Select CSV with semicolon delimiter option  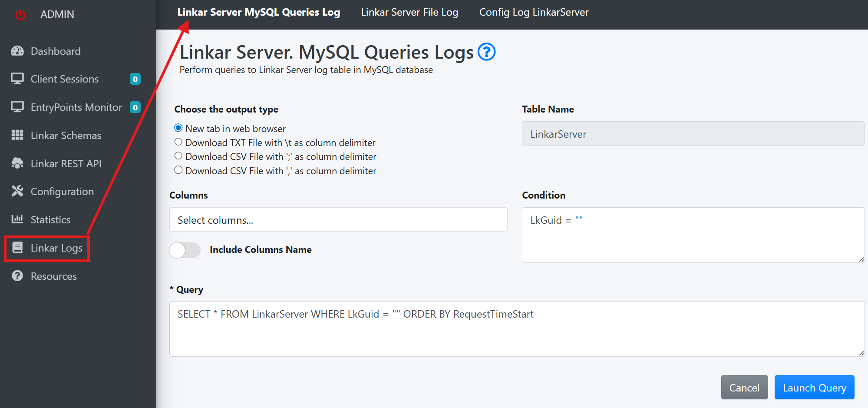click(x=178, y=156)
